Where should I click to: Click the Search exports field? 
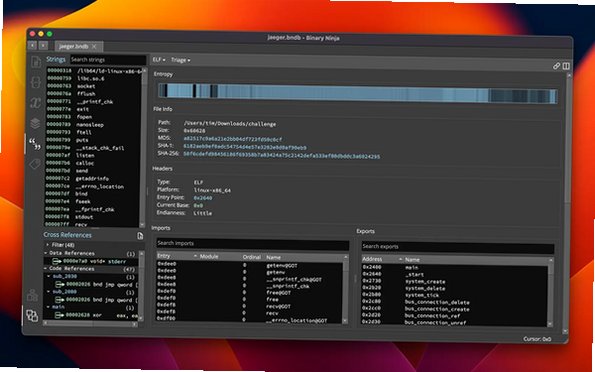click(x=457, y=247)
